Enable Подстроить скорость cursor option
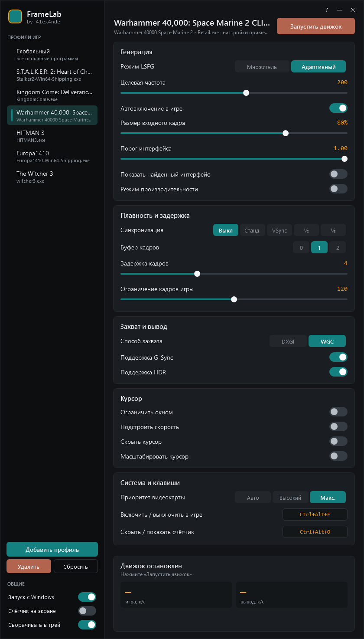 [338, 426]
